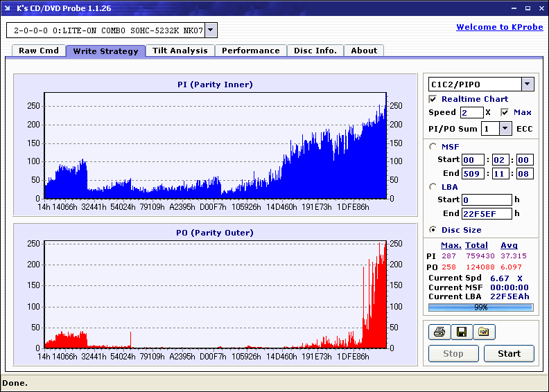Select the Write Strategy tab
Viewport: 549px width, 392px height.
click(x=106, y=51)
